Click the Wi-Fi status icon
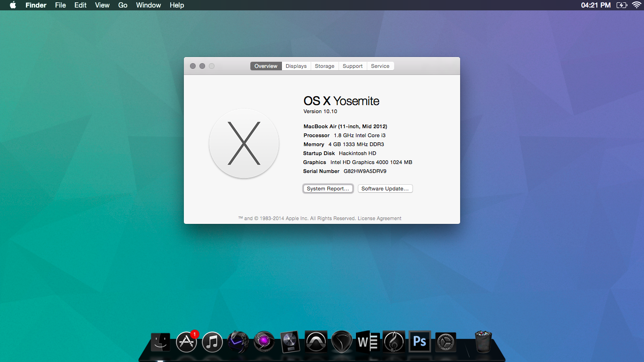 click(636, 5)
